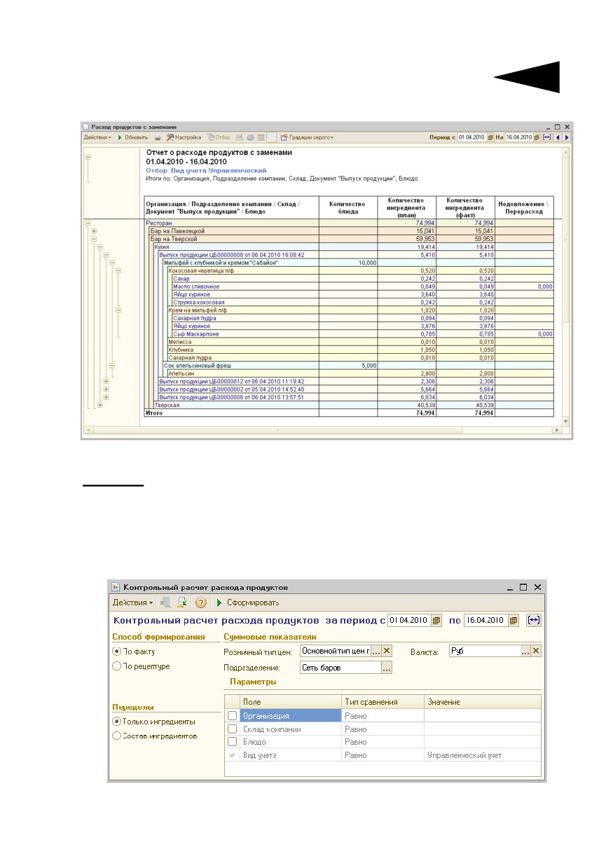Select the По рецептуре radio option
This screenshot has width=613, height=868.
(x=141, y=667)
